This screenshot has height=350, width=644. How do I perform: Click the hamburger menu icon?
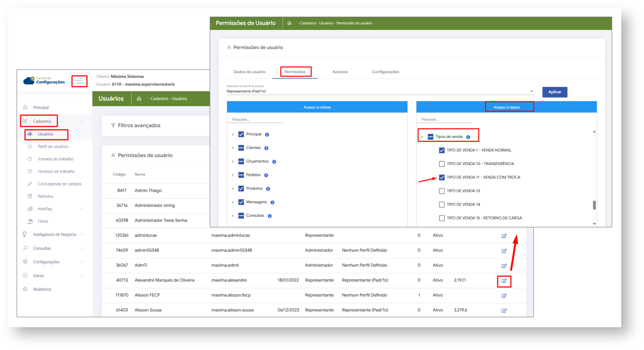[x=79, y=81]
